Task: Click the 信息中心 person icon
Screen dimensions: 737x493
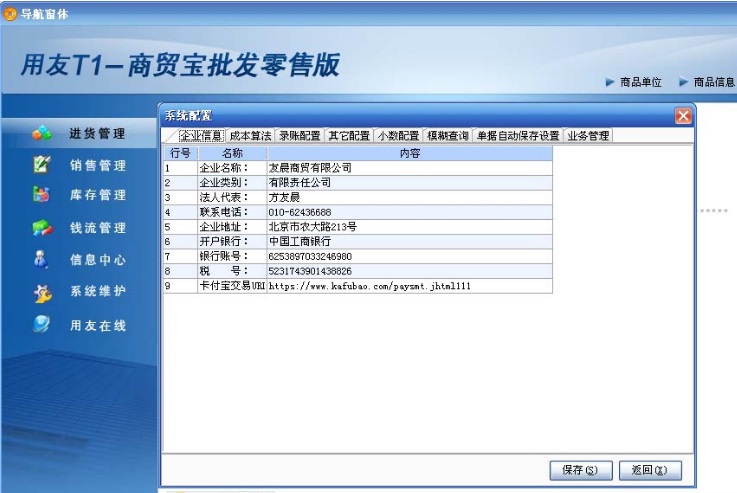Action: coord(41,259)
